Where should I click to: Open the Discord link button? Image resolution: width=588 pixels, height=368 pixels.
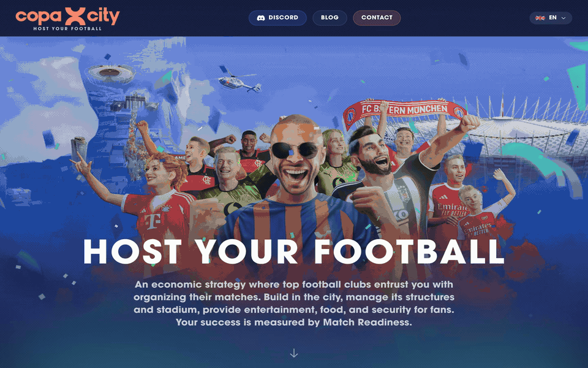coord(277,18)
